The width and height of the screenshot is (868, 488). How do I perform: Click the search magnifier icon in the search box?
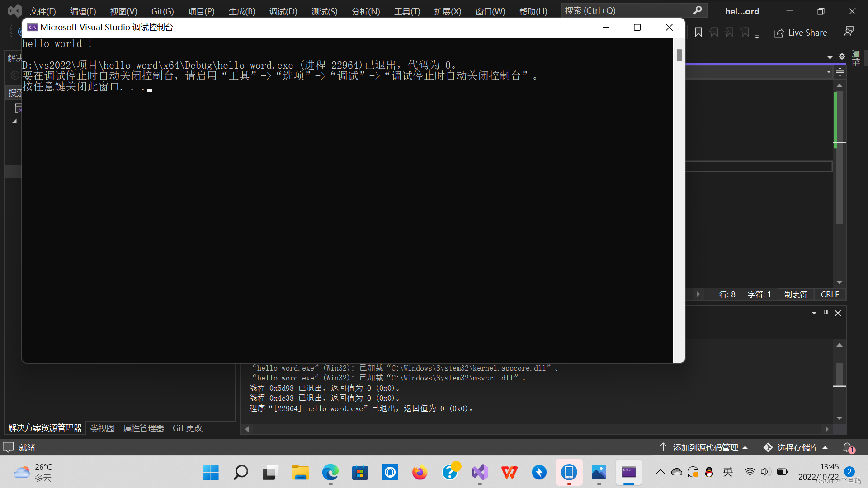698,10
